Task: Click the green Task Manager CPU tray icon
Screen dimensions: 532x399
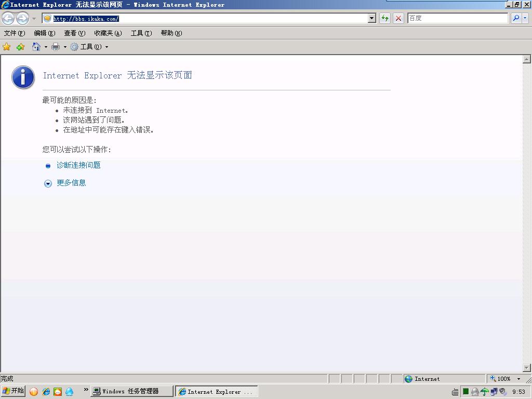Action: point(465,392)
